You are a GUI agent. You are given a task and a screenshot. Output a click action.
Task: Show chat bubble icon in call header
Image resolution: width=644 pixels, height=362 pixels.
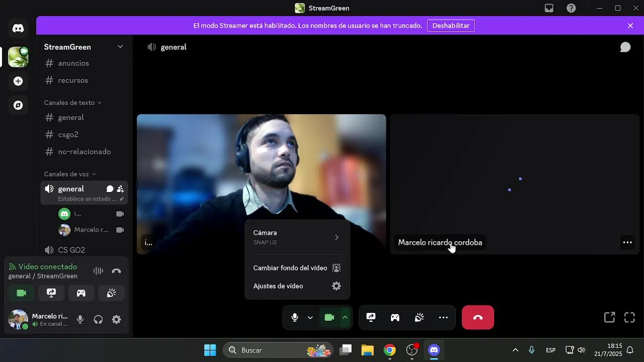pyautogui.click(x=625, y=47)
